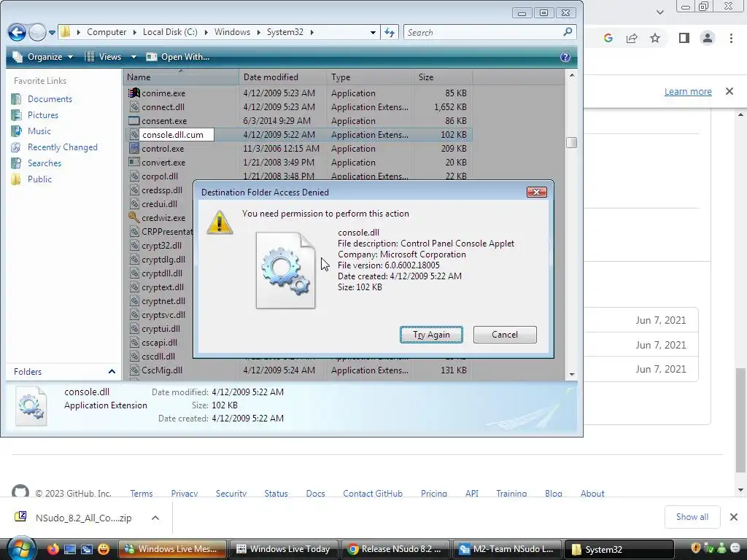Sort by Date modified column header
This screenshot has width=747, height=560.
tap(282, 77)
